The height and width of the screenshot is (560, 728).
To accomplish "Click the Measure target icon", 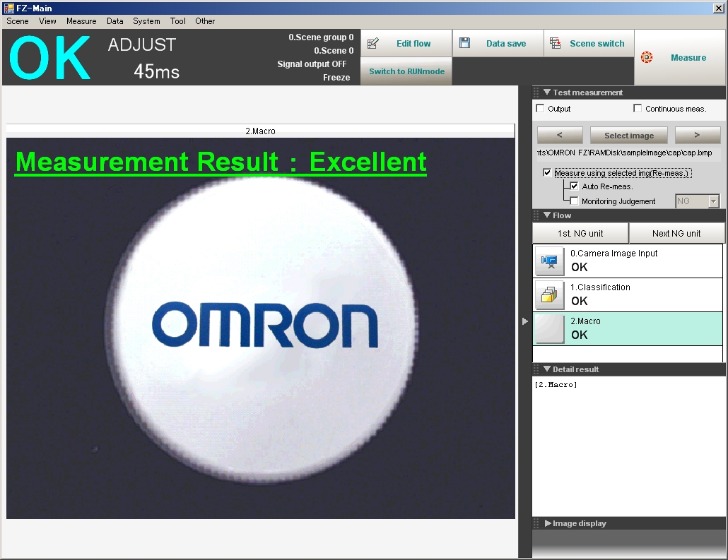I will click(646, 57).
